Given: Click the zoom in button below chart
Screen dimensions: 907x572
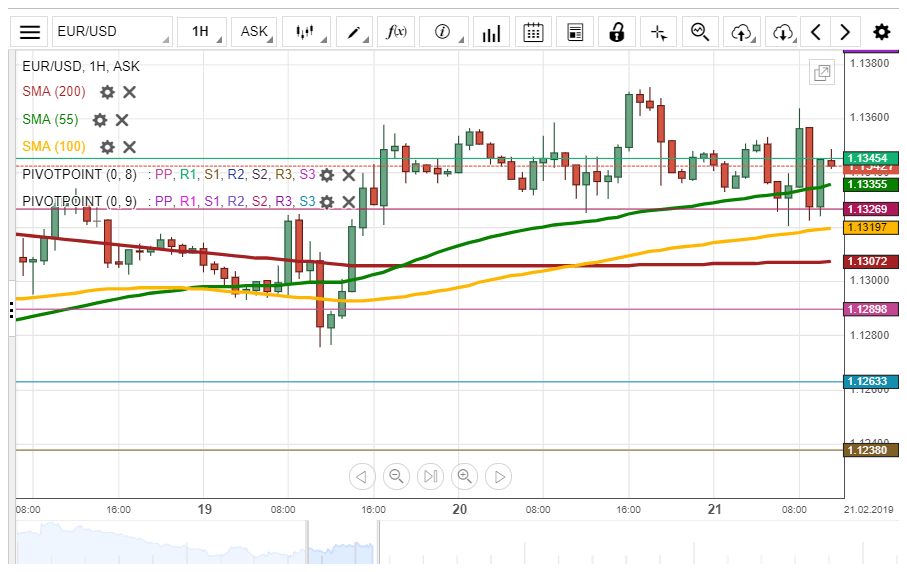Looking at the screenshot, I should tap(464, 476).
